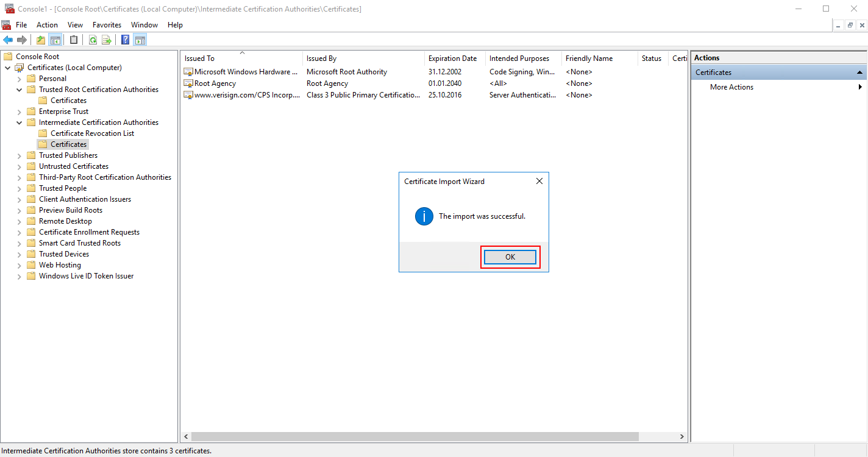Sort by the Issued To column header

[198, 58]
